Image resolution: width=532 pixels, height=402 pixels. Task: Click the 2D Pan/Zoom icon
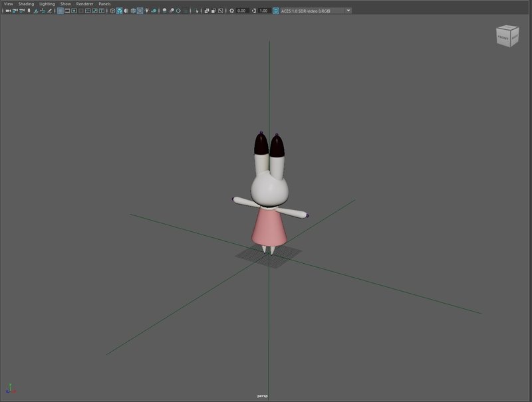(x=43, y=11)
